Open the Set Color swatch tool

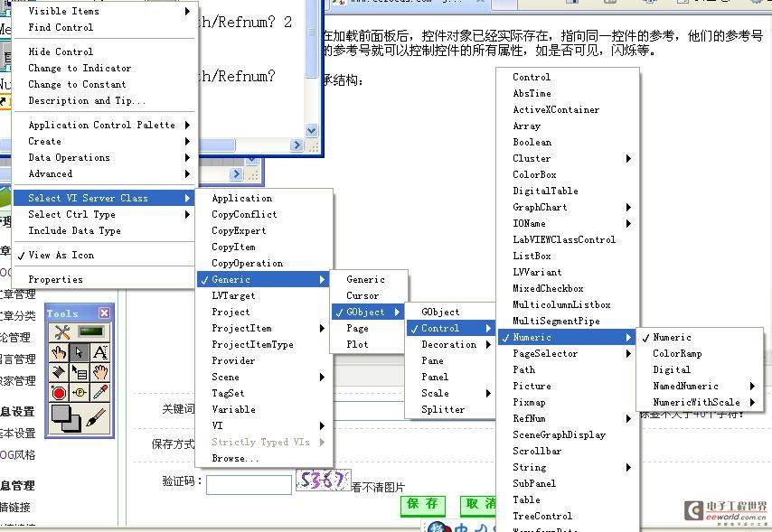(x=66, y=418)
